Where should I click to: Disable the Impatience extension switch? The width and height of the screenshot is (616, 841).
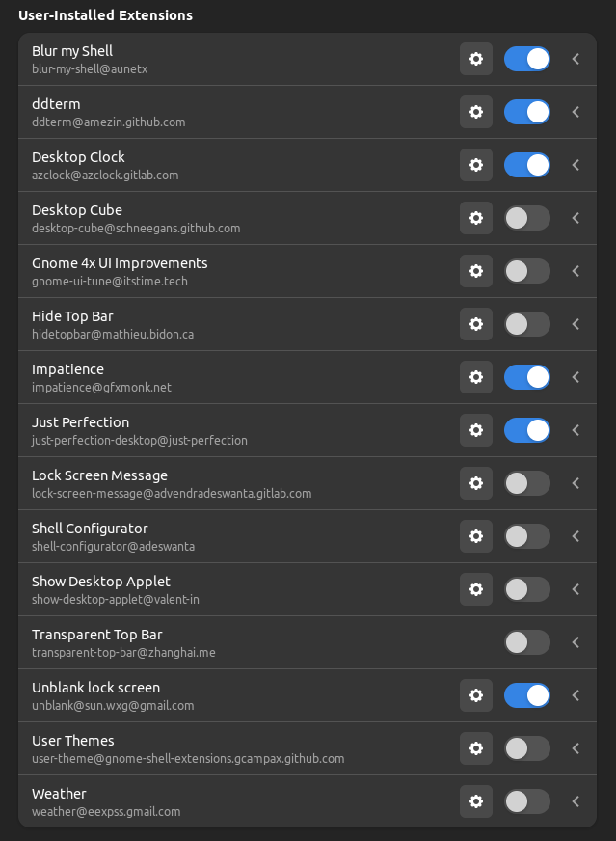pos(527,377)
